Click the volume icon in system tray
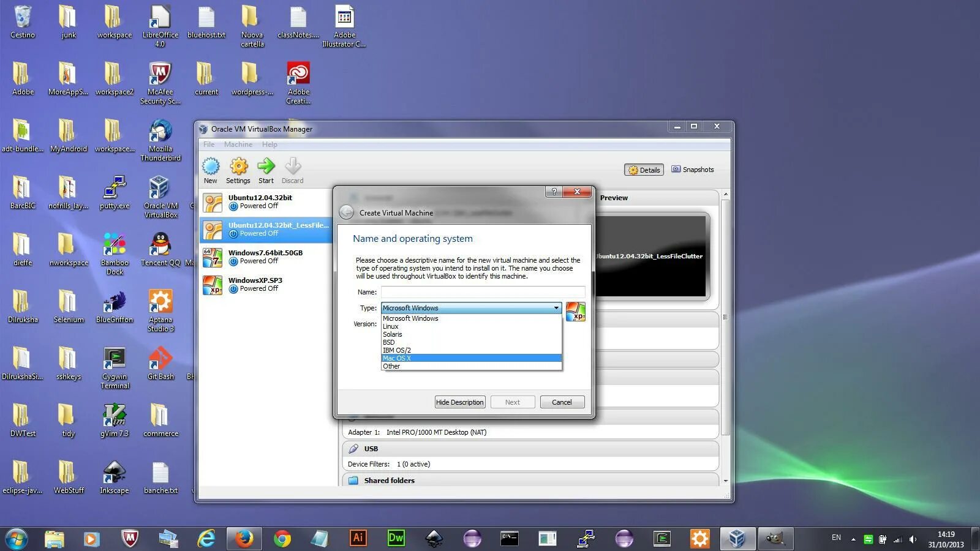Screen dimensions: 980x551 pyautogui.click(x=913, y=539)
